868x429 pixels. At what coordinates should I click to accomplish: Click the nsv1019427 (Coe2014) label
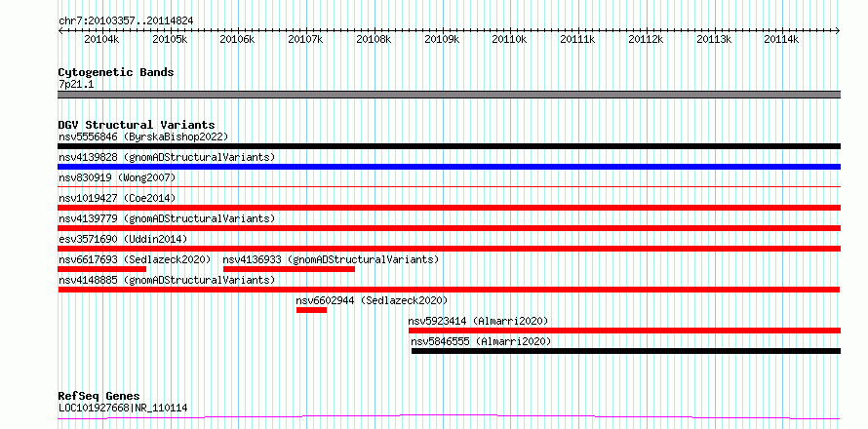(117, 198)
